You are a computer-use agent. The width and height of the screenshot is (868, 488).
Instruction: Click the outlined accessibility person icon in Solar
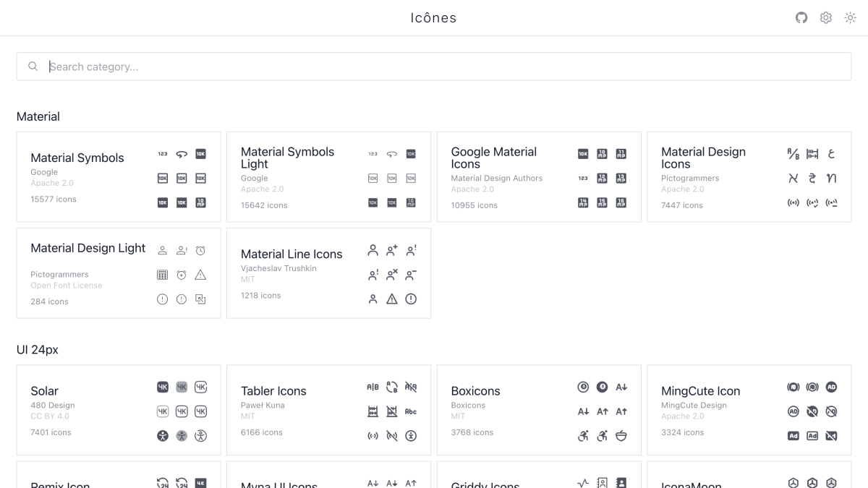tap(200, 436)
